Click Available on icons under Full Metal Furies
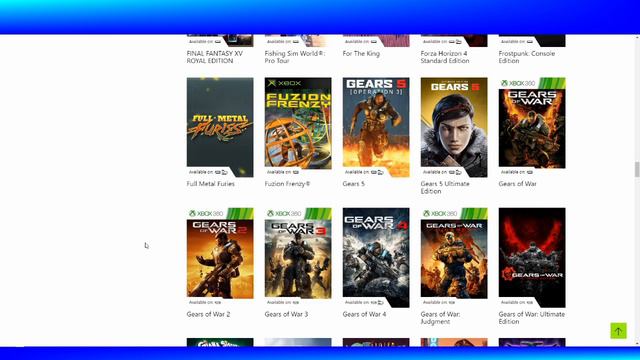Screen dimensions: 640x360 tap(222, 172)
